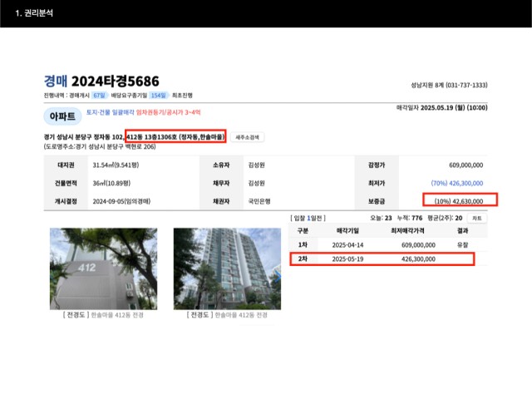Image resolution: width=532 pixels, height=399 pixels.
Task: Select the 2차 auction row
Action: [388, 259]
